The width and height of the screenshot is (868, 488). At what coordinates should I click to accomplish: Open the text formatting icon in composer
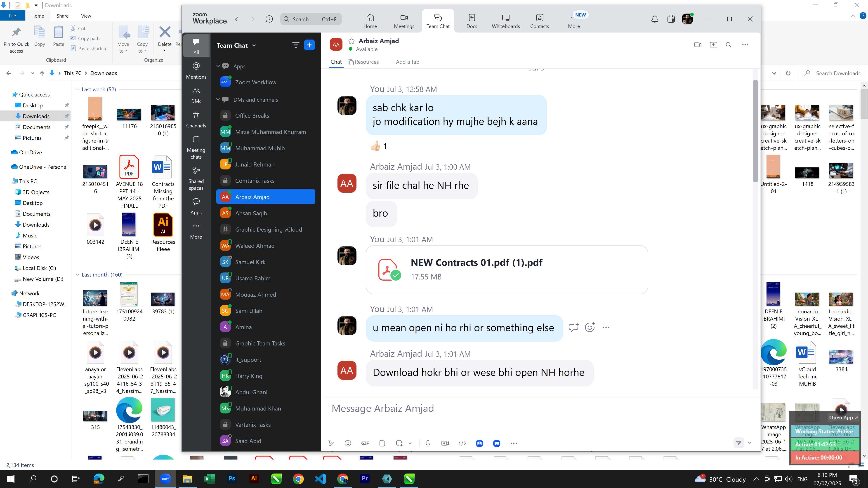pos(331,443)
